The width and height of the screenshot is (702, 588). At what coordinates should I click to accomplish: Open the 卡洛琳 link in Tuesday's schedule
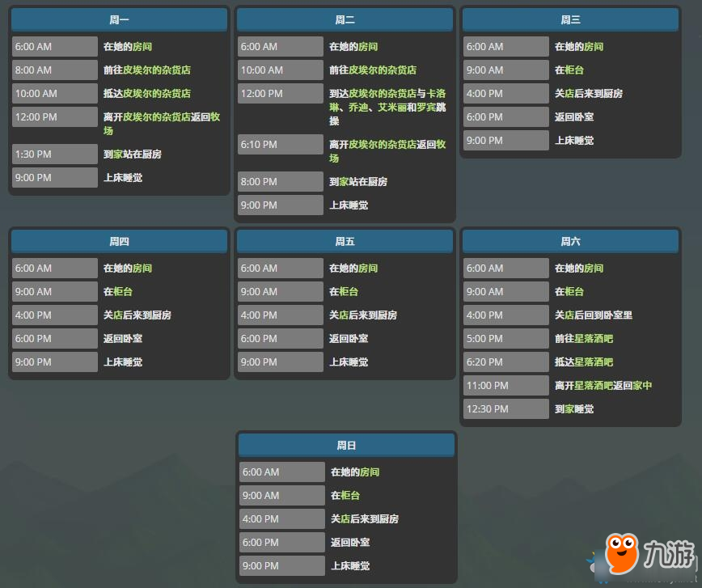click(x=436, y=94)
